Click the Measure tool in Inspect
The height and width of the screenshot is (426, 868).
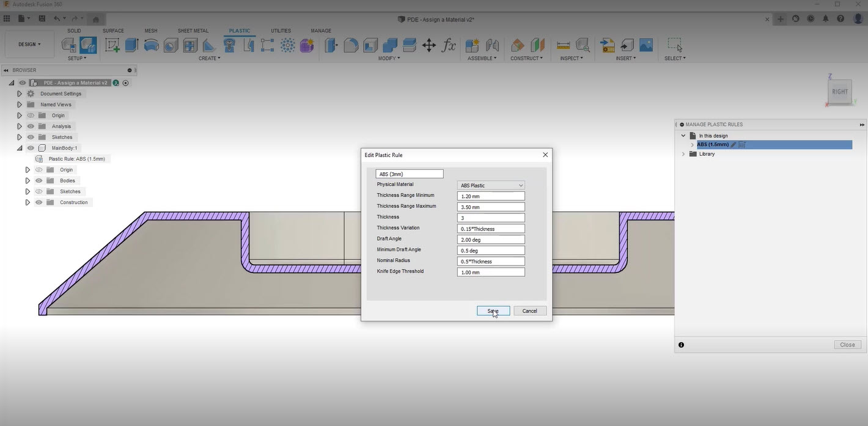coord(564,45)
